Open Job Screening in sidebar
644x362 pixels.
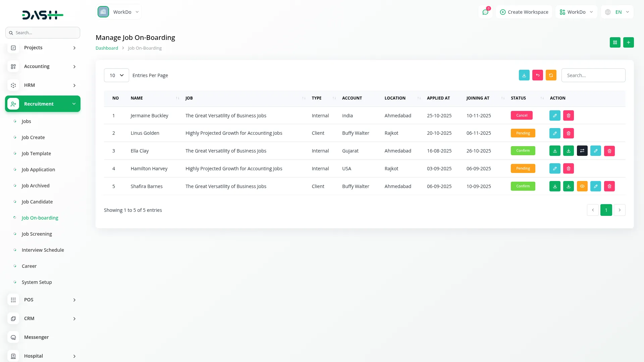tap(37, 234)
